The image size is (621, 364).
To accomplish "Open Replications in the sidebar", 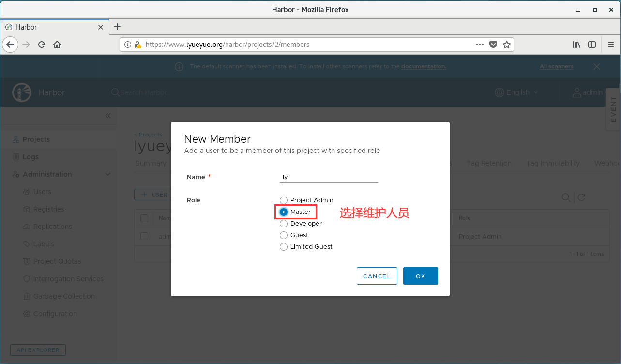I will coord(52,227).
